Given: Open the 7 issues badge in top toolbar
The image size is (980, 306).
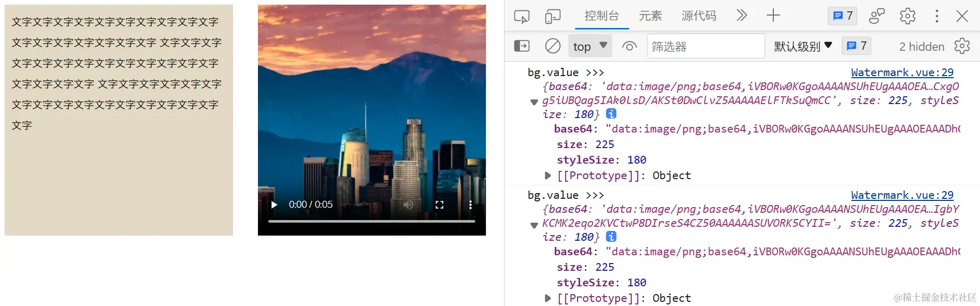Looking at the screenshot, I should click(x=842, y=16).
